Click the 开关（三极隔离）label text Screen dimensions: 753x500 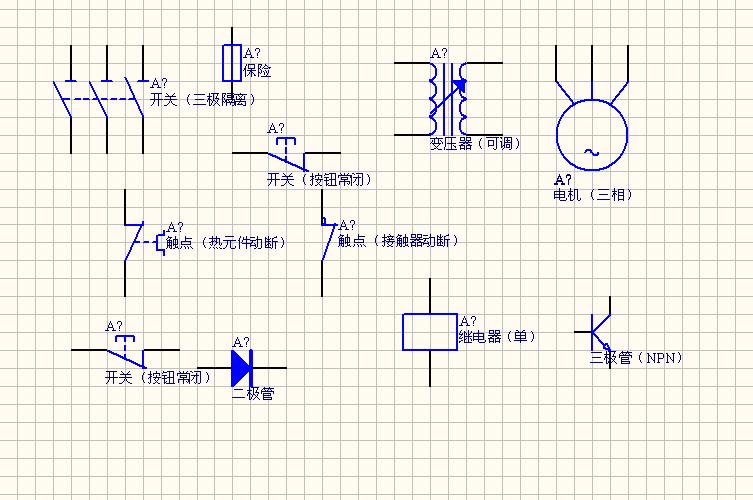203,100
